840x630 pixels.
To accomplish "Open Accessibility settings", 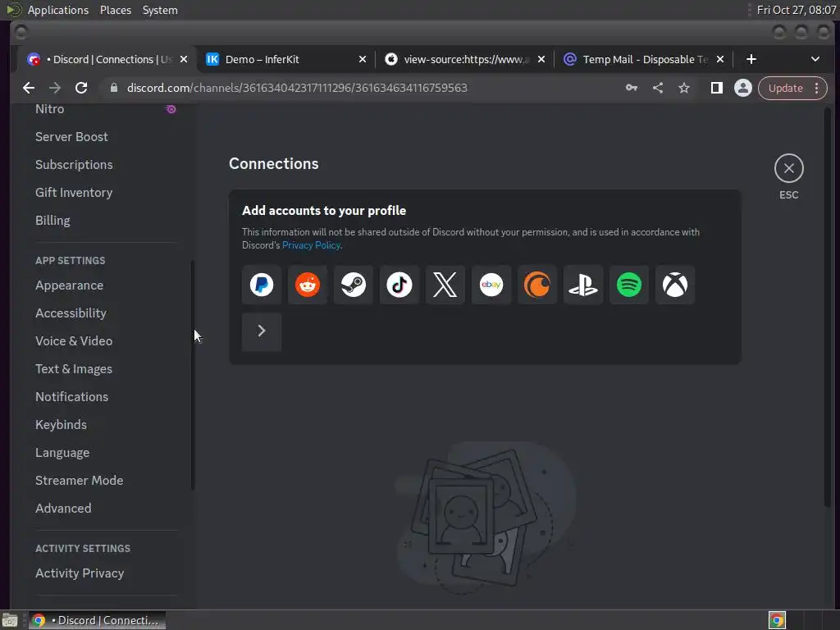I will click(x=106, y=313).
